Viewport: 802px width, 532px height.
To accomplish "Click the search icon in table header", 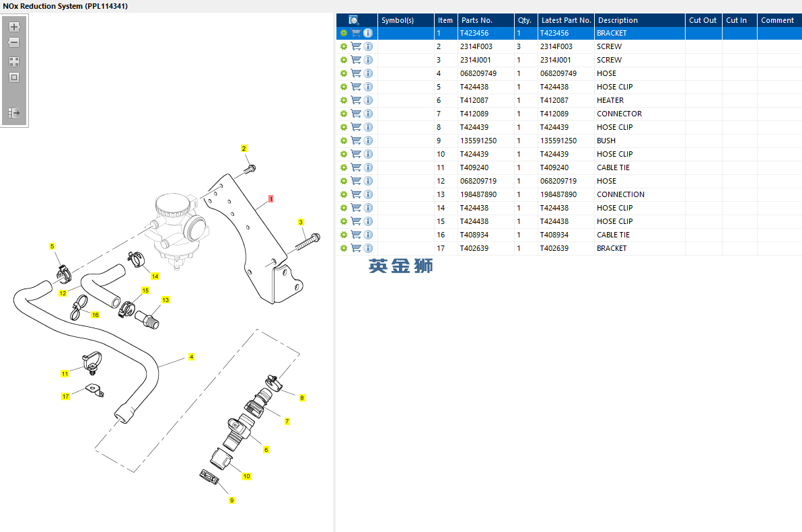I will (x=353, y=20).
